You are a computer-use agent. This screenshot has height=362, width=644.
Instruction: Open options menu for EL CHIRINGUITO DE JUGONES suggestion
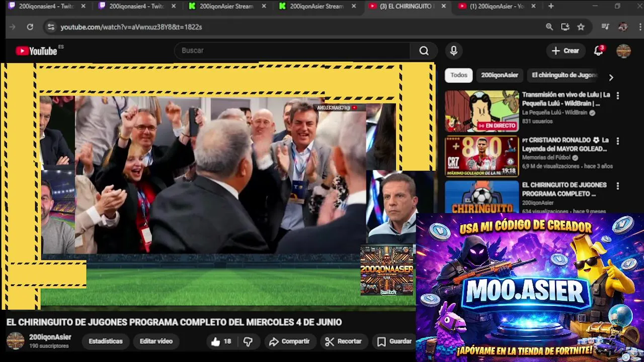(x=618, y=186)
